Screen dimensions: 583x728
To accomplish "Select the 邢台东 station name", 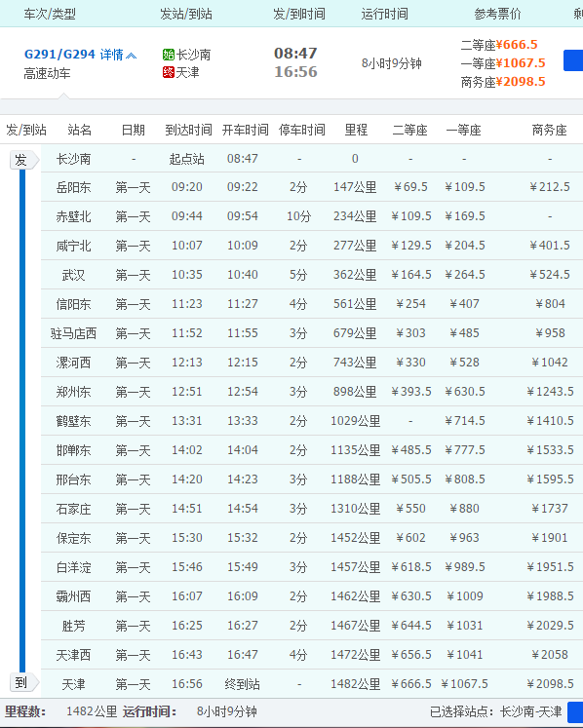I will click(73, 479).
